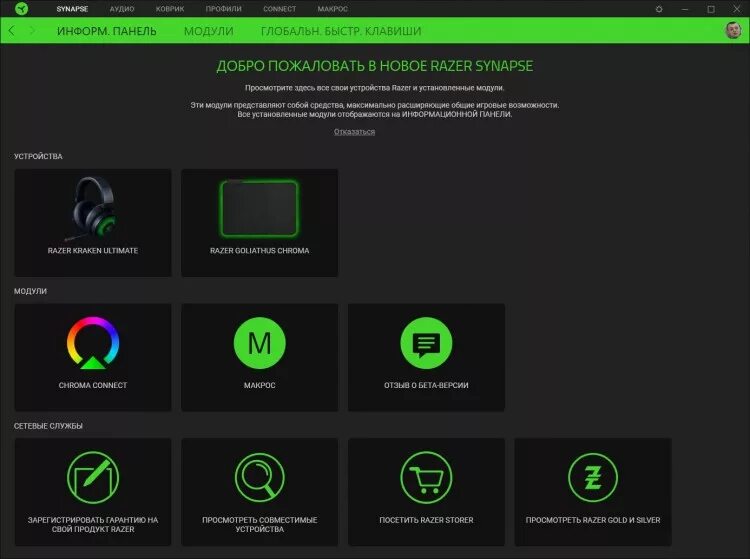
Task: Open the beta feedback chat icon
Action: tap(426, 343)
